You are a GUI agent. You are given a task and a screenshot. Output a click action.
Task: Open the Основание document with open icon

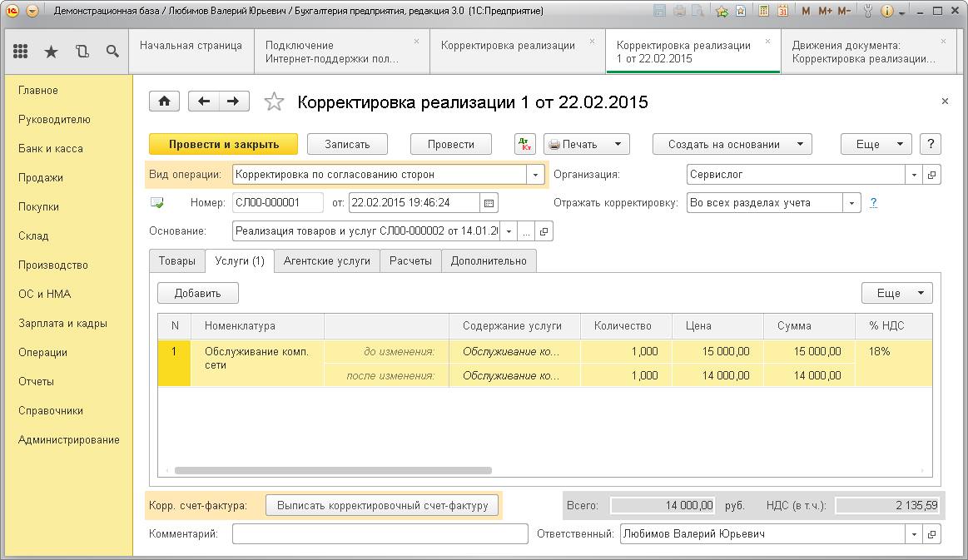(x=544, y=231)
